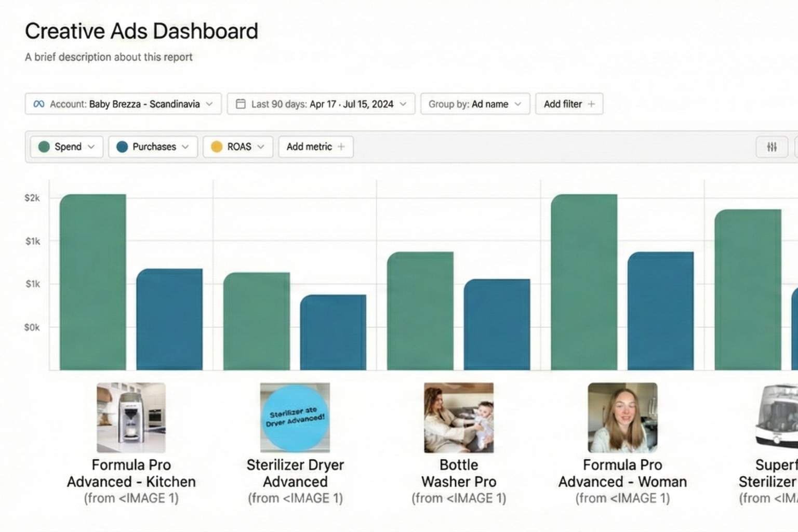
Task: Open the Spend metric chevron
Action: pyautogui.click(x=91, y=147)
